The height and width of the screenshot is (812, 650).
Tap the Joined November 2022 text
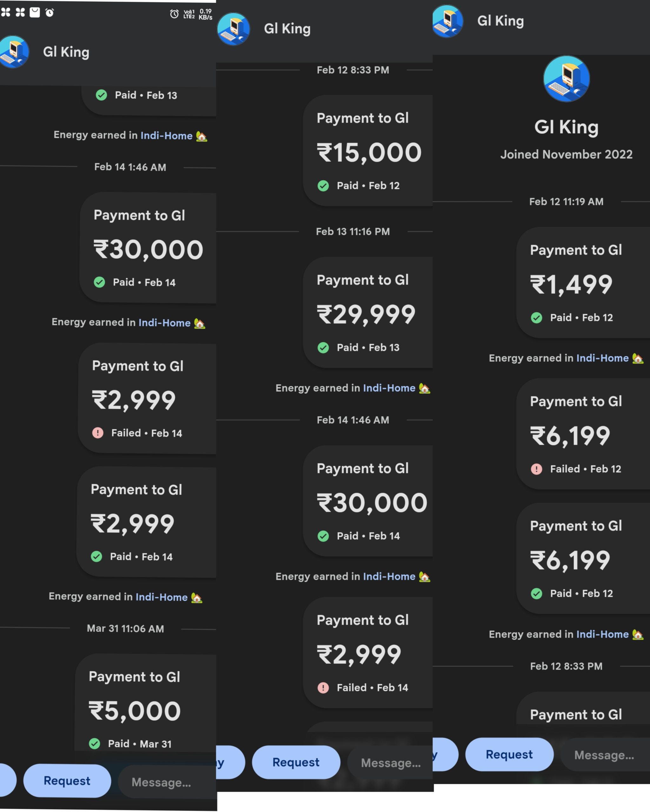(566, 154)
